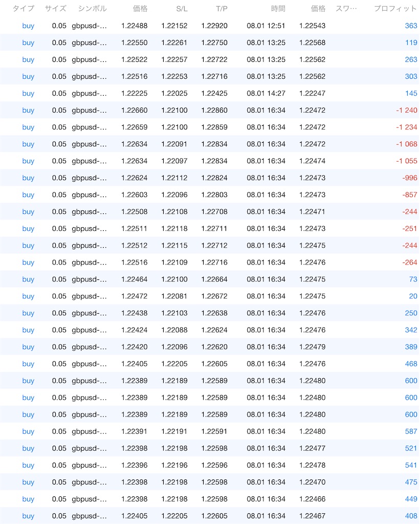Viewport: 420px width, 524px height.
Task: Click current price 1.22466
Action: pos(313,499)
